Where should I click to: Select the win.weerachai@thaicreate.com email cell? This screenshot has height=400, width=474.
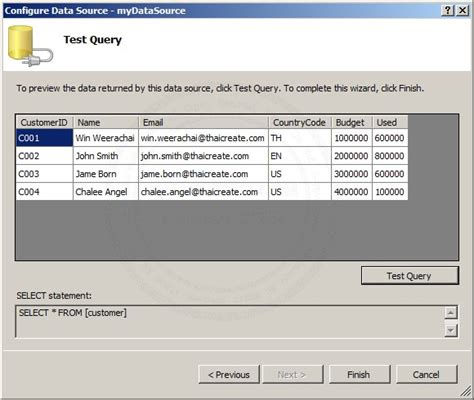click(x=203, y=138)
